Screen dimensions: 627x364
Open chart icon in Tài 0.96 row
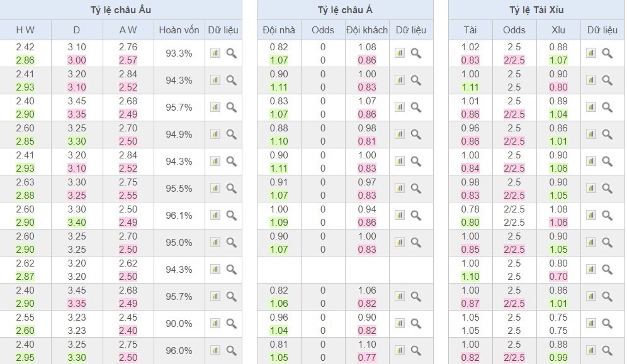[591, 135]
